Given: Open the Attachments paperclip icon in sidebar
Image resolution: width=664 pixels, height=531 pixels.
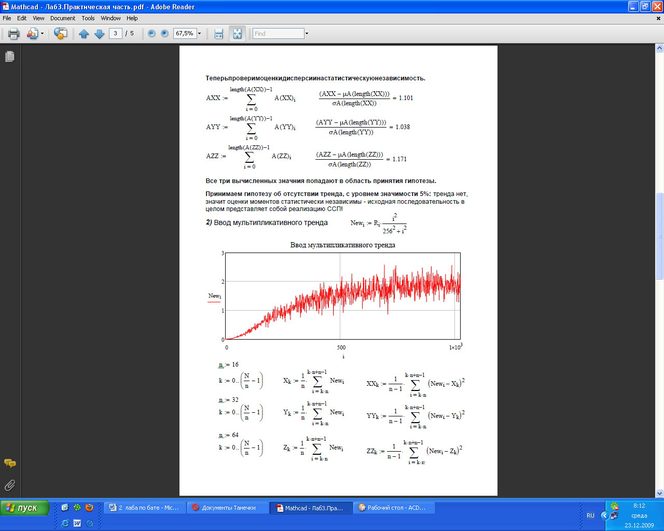Looking at the screenshot, I should (10, 485).
